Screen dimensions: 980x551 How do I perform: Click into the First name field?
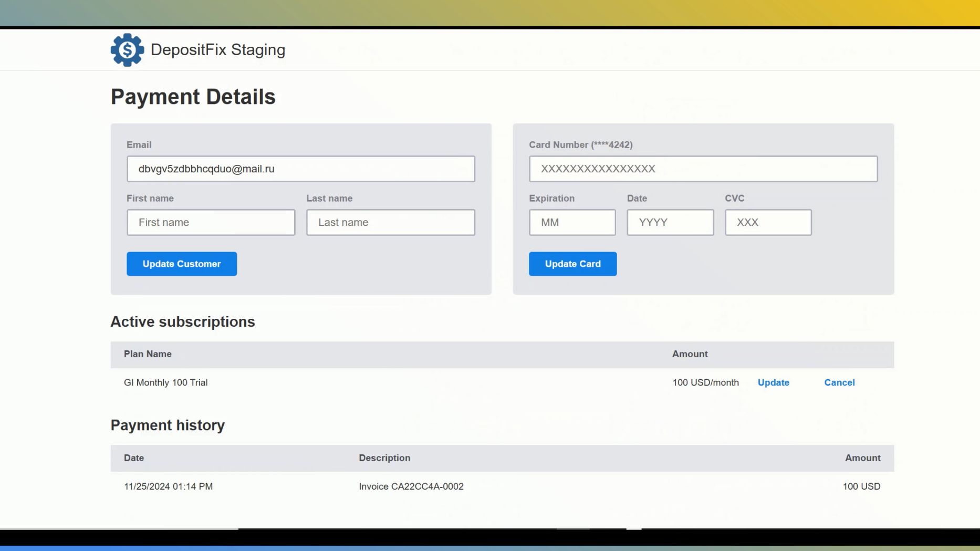[211, 223]
